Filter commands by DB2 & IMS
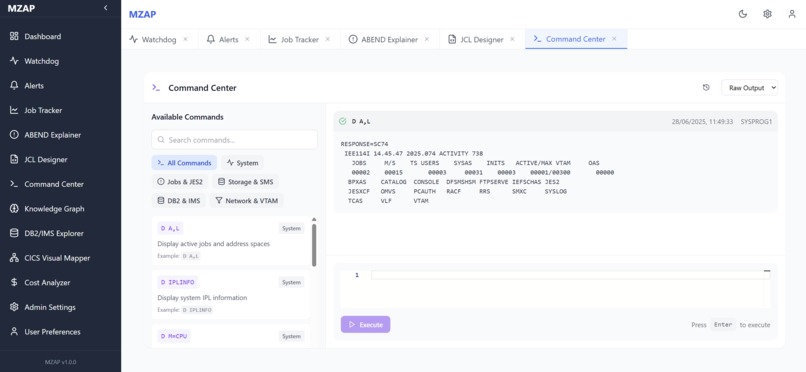 point(178,200)
